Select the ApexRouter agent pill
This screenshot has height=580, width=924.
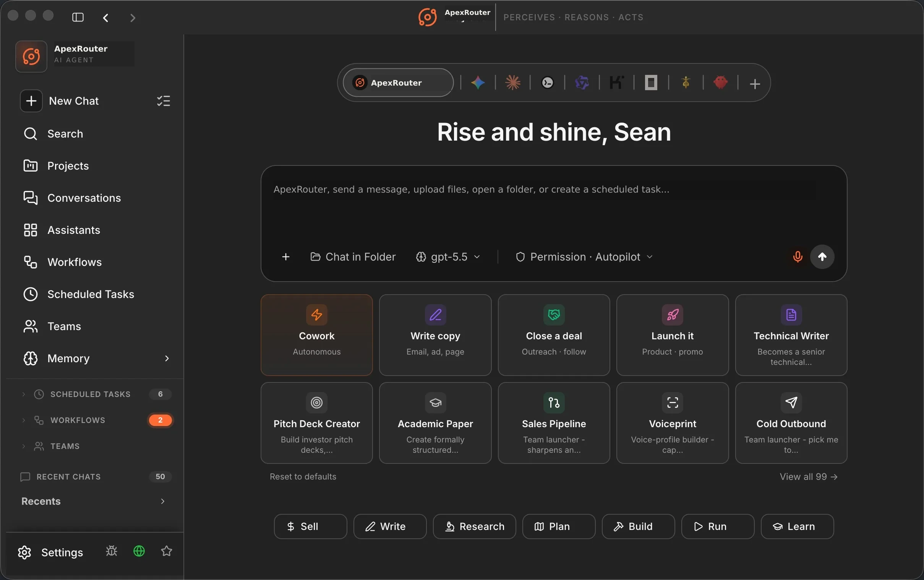click(x=398, y=83)
